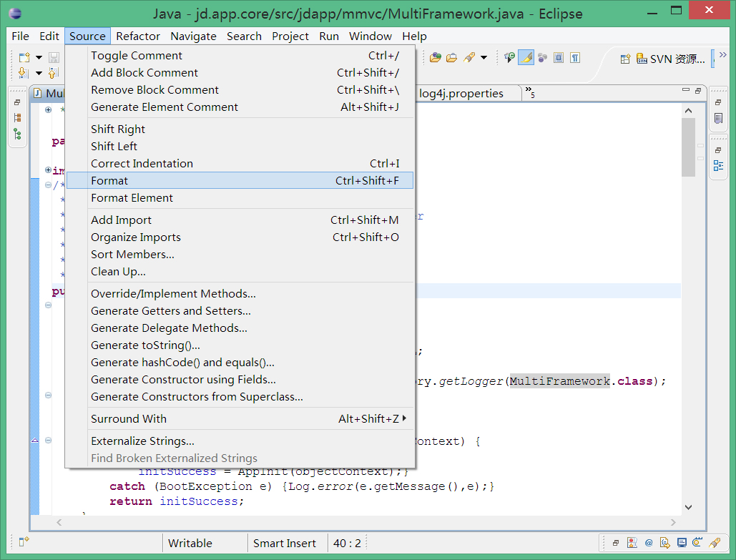The height and width of the screenshot is (560, 736).
Task: Show hidden editor tabs list chevron
Action: [529, 92]
